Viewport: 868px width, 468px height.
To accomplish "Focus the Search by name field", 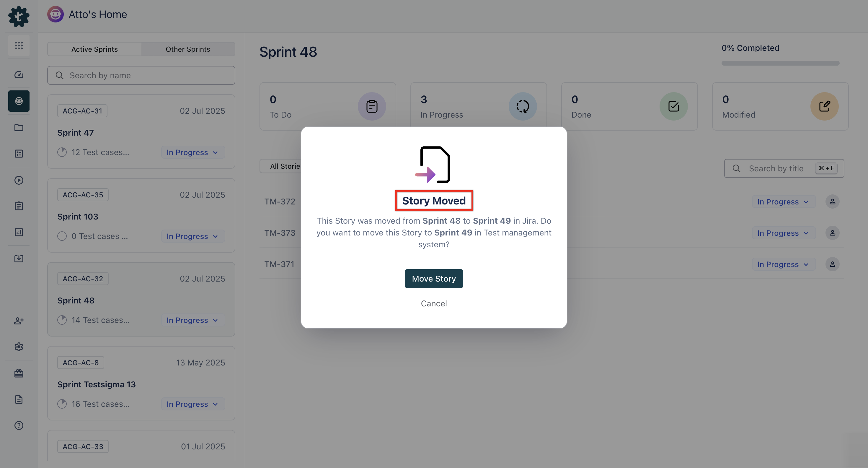I will click(141, 76).
